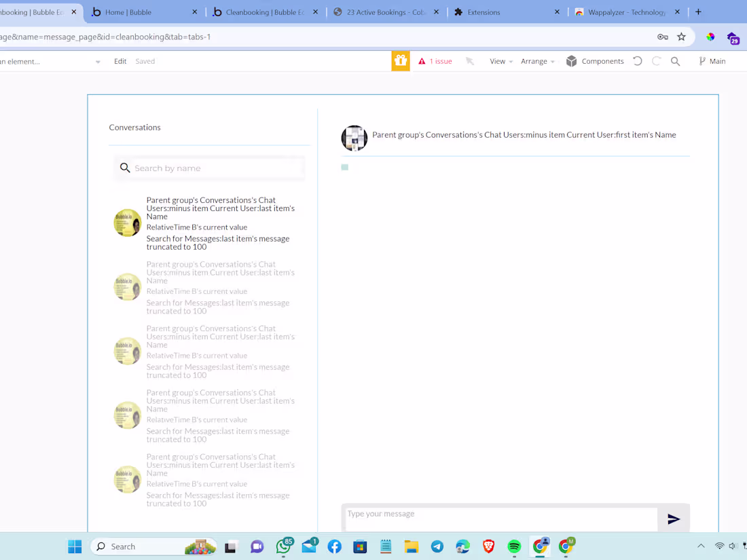
Task: Expand the element picker dropdown
Action: pyautogui.click(x=97, y=60)
